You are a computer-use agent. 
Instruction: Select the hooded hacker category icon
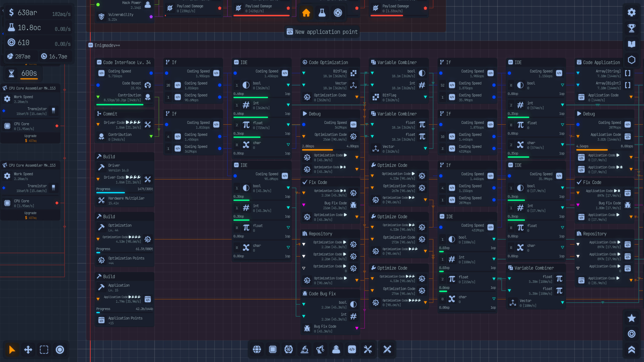(x=336, y=349)
